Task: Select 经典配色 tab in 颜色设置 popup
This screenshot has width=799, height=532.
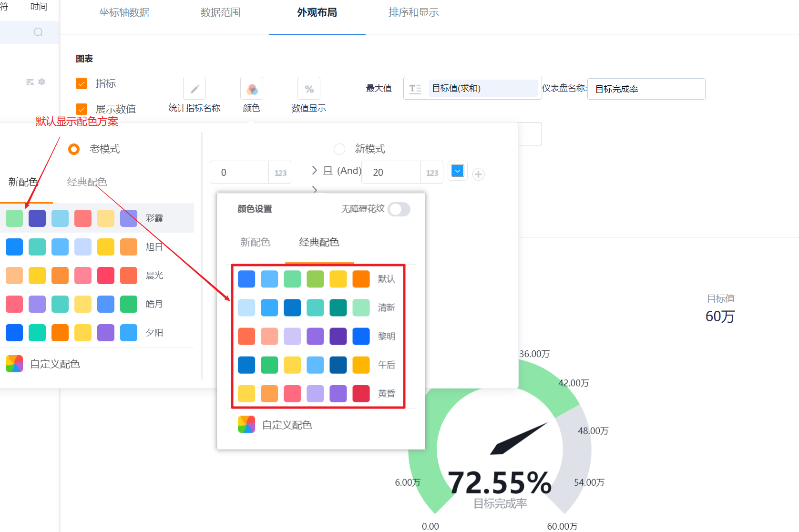Action: [x=319, y=242]
